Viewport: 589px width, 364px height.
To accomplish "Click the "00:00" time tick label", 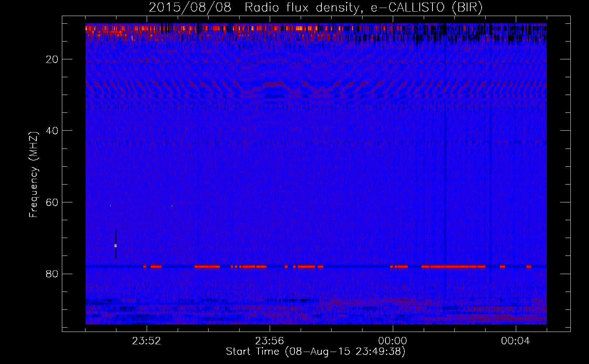I will (392, 341).
